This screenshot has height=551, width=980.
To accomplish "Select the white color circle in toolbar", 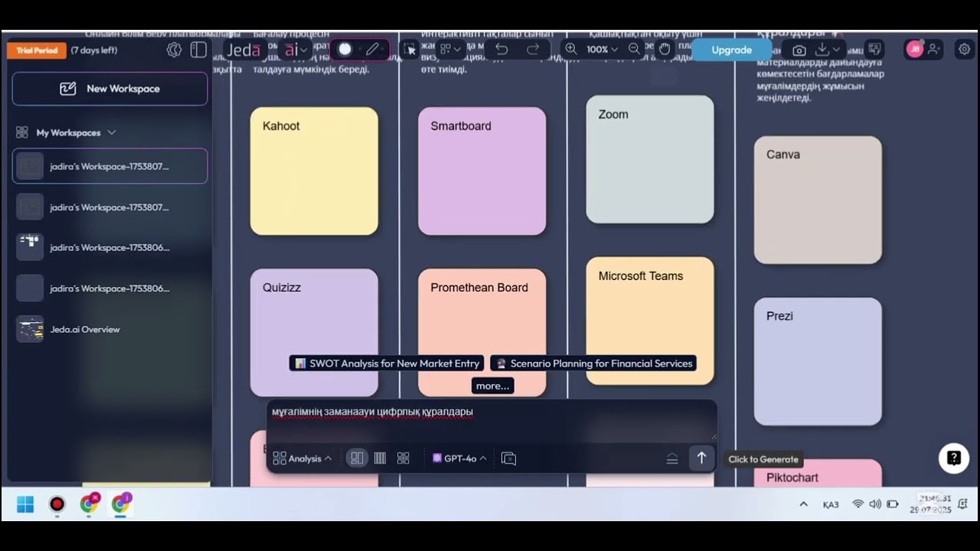I will (x=345, y=50).
